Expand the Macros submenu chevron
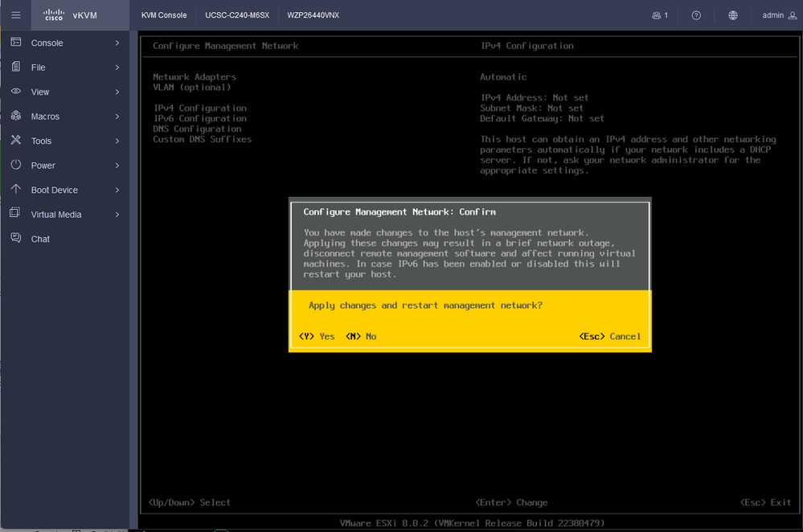803x532 pixels. pyautogui.click(x=117, y=117)
